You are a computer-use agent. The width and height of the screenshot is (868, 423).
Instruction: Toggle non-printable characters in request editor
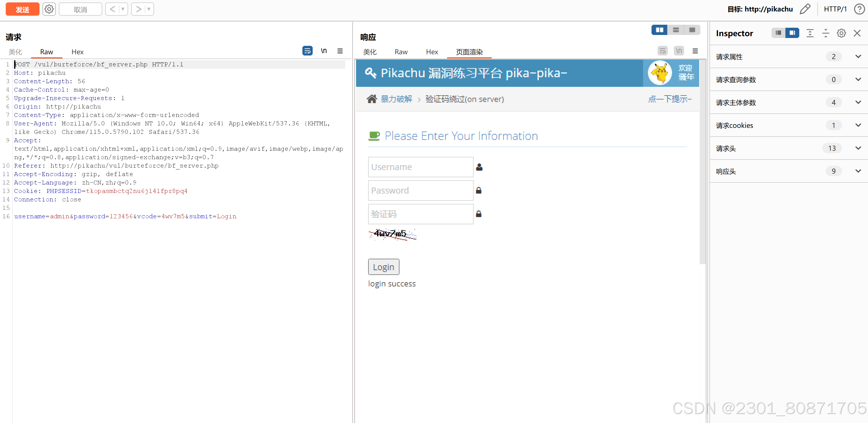(x=324, y=51)
